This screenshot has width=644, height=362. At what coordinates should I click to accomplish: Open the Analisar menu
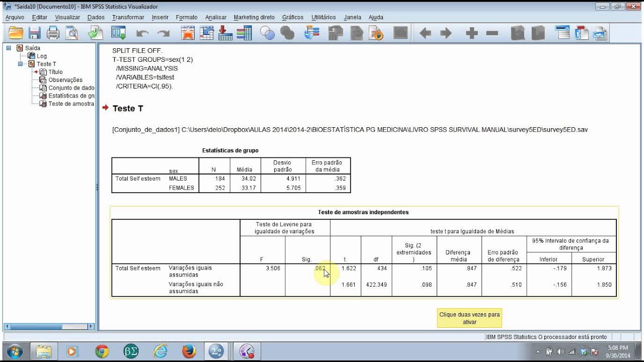click(x=216, y=17)
